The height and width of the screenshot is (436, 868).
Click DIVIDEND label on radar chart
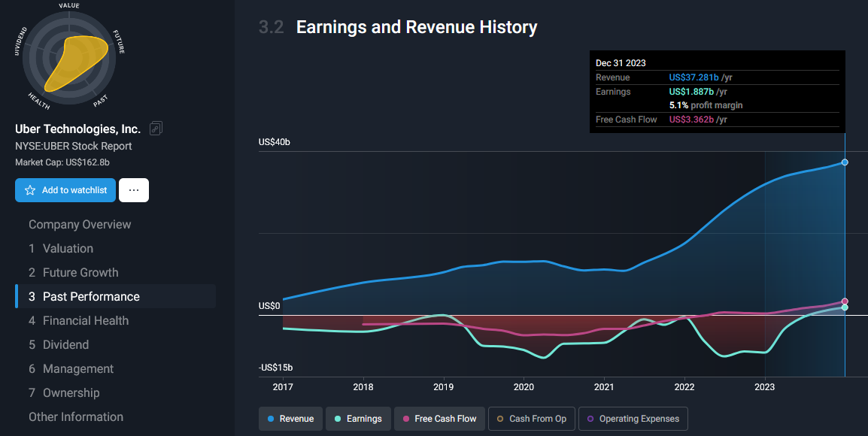20,41
